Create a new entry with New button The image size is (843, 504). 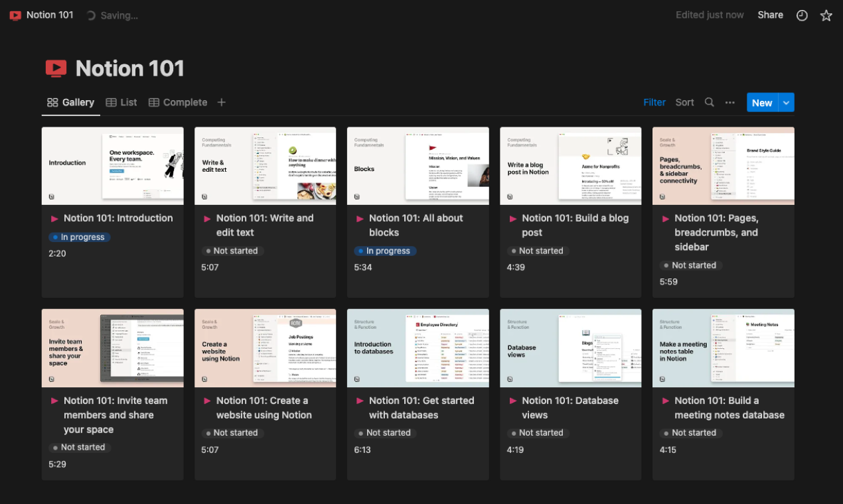click(762, 102)
